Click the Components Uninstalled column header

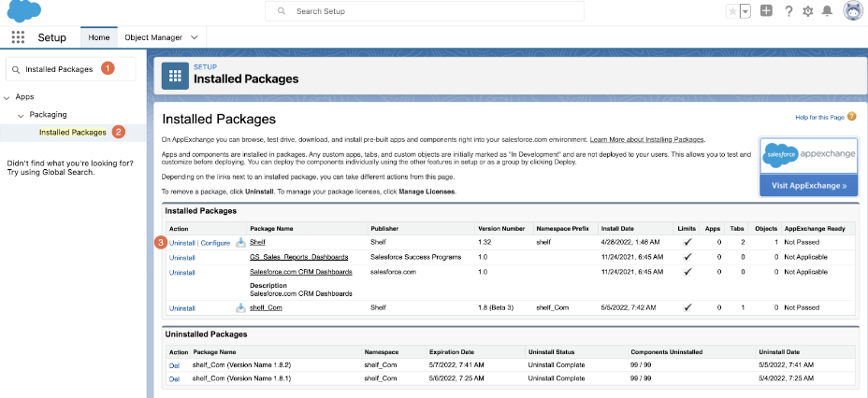click(x=666, y=352)
